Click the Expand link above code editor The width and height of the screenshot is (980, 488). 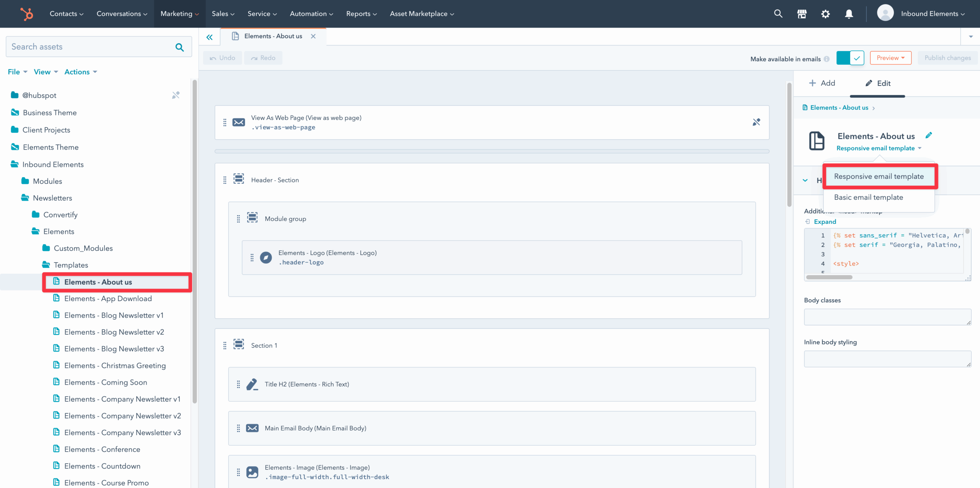(x=825, y=222)
